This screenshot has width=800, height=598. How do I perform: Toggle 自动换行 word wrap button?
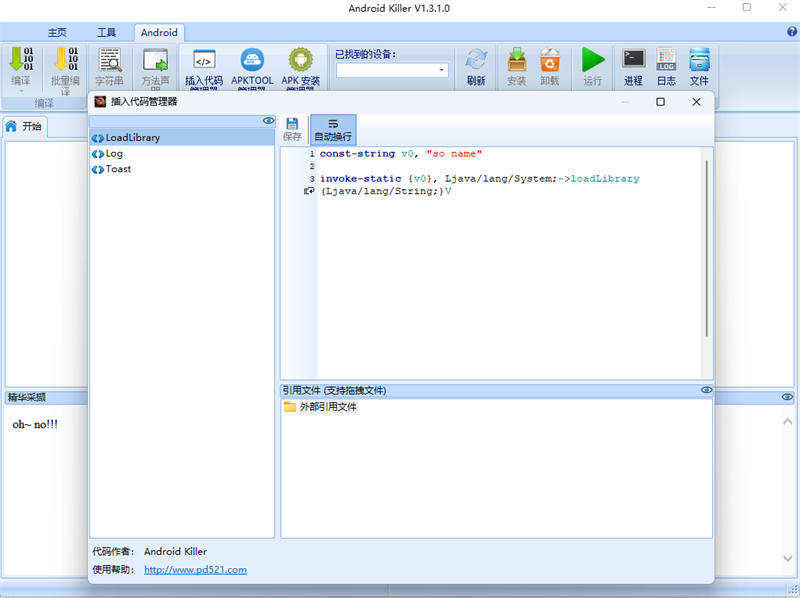333,130
